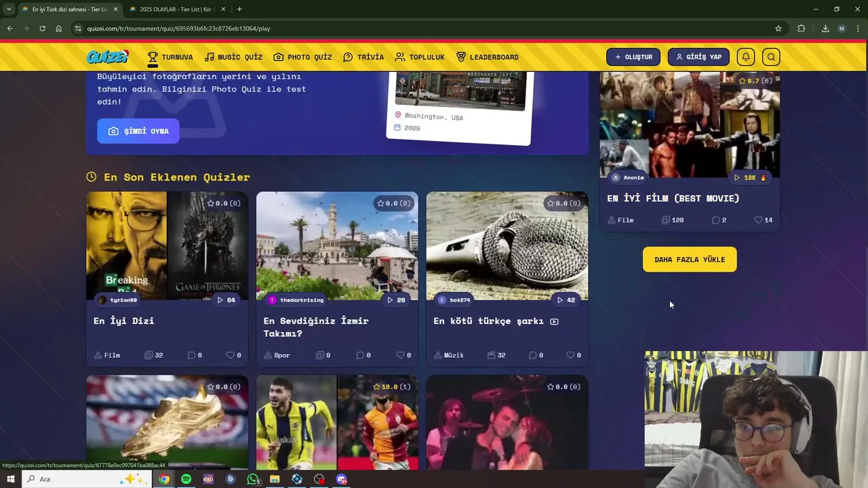
Task: Open a new browser tab
Action: 239,9
